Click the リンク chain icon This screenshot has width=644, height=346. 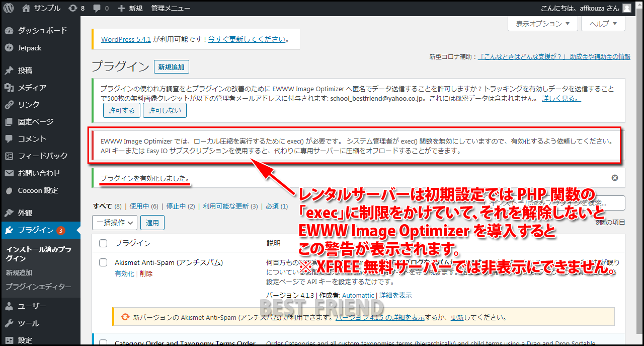tap(9, 105)
